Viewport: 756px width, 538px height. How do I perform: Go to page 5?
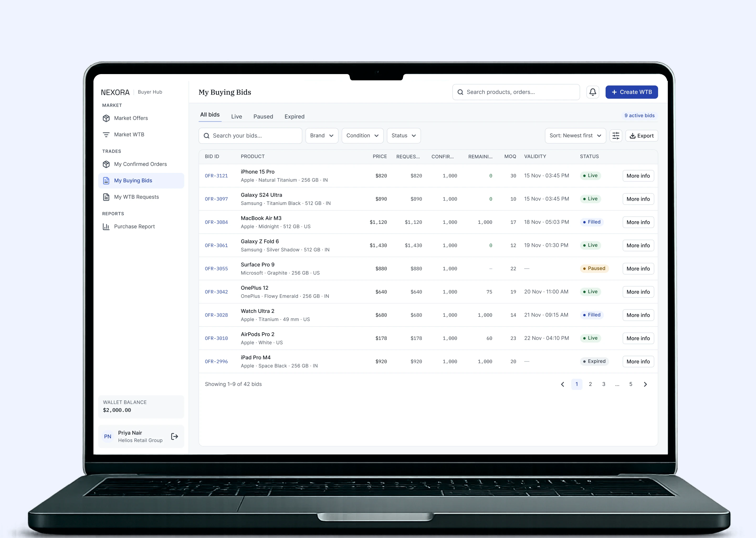tap(631, 384)
